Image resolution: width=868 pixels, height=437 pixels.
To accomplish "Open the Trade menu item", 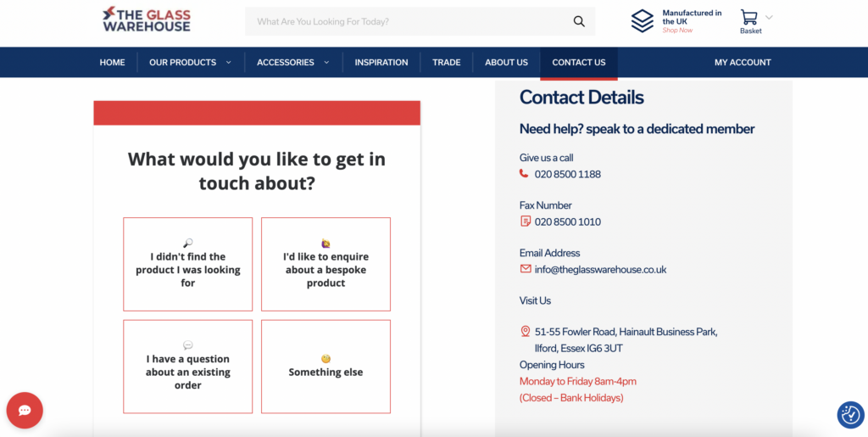I will coord(446,63).
